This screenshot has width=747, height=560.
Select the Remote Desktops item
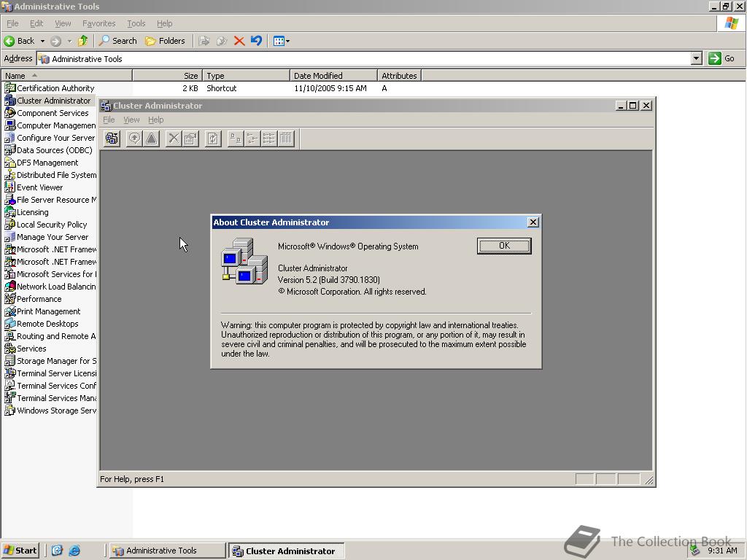coord(42,323)
